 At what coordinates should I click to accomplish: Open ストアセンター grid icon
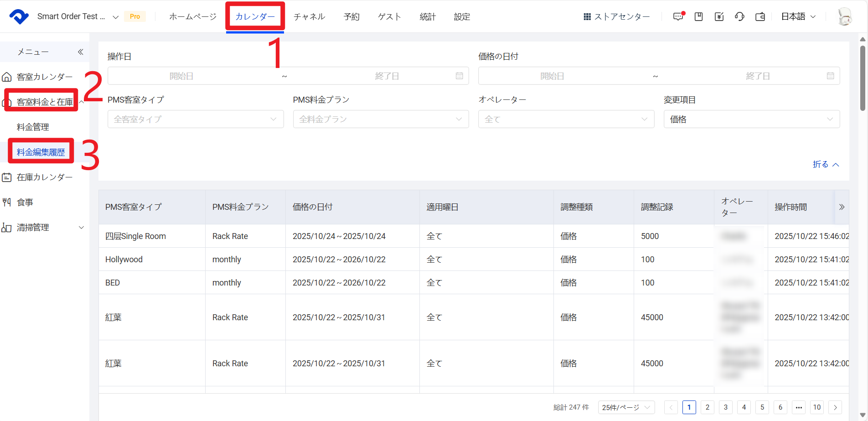pos(587,16)
